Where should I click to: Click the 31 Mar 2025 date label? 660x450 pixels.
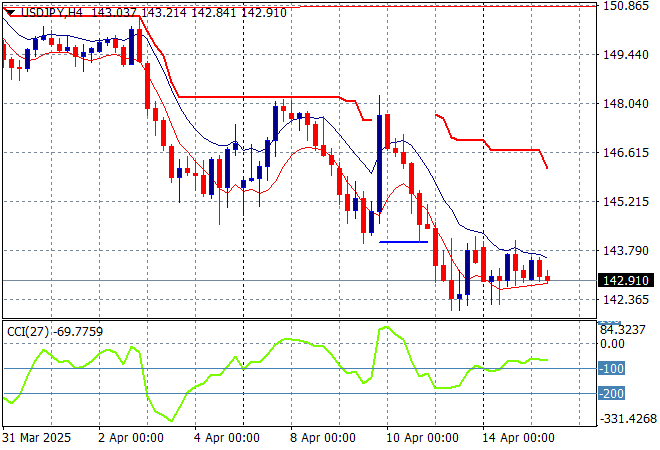(x=37, y=438)
